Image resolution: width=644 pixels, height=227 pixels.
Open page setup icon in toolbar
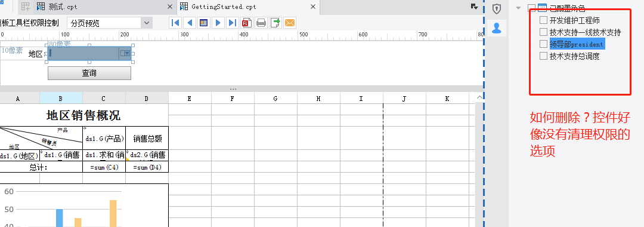(203, 23)
